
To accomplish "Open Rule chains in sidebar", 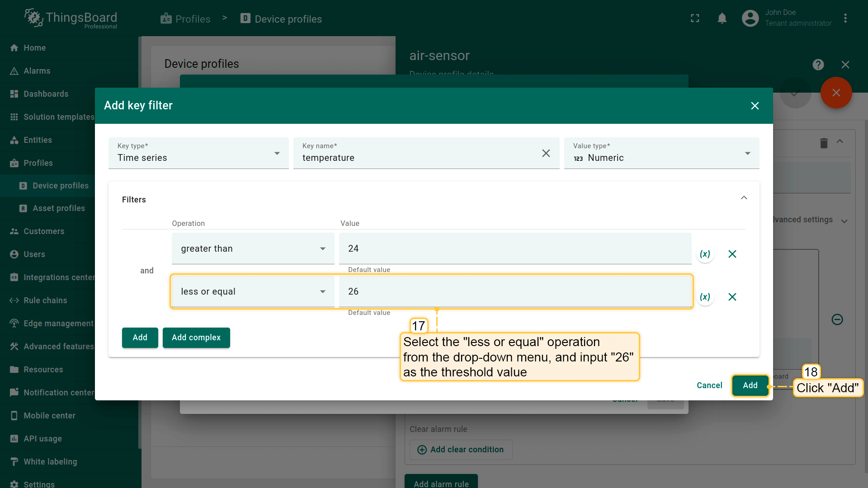I will click(45, 300).
